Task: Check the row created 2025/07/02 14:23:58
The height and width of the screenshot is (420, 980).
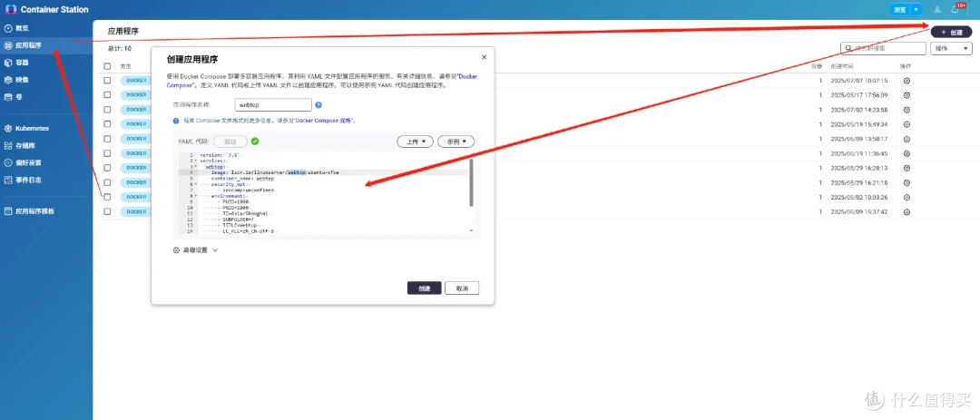Action: [x=107, y=110]
